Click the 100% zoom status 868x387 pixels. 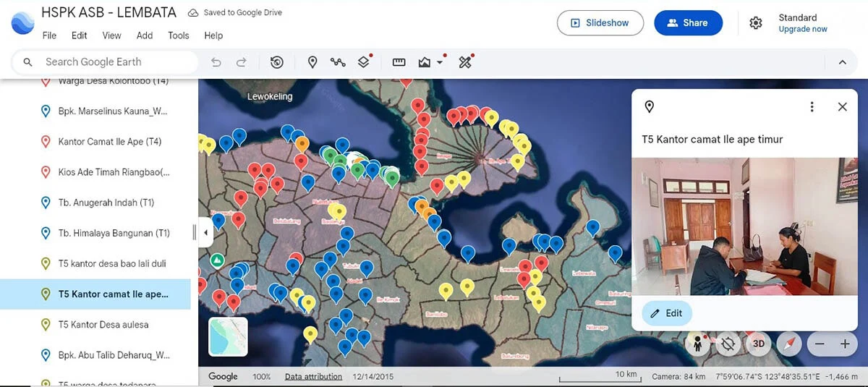click(x=262, y=377)
